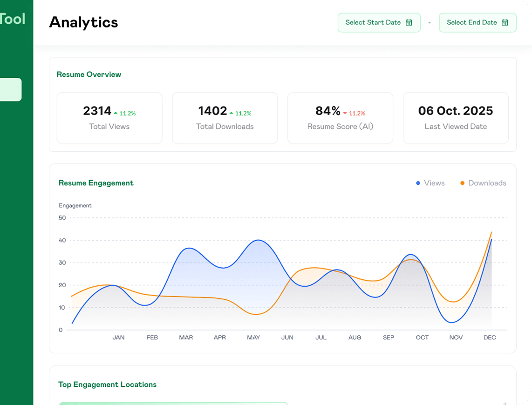Click the DEC axis label
The image size is (532, 405).
[490, 337]
